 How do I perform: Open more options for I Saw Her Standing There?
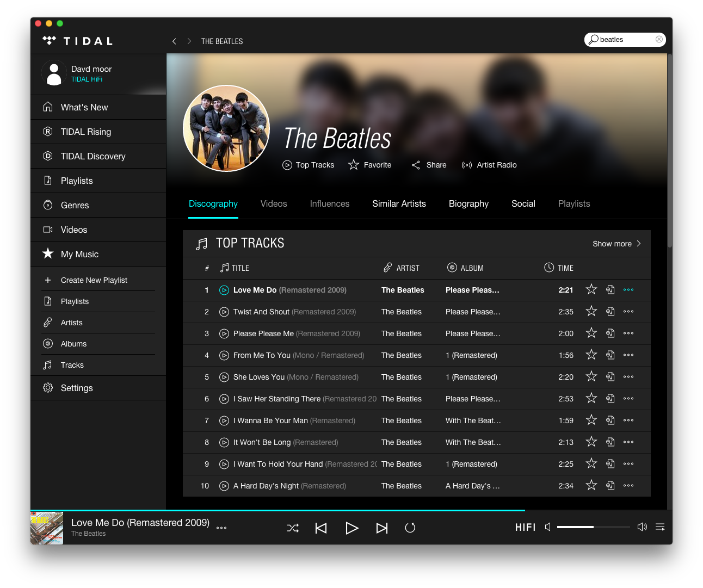tap(628, 399)
